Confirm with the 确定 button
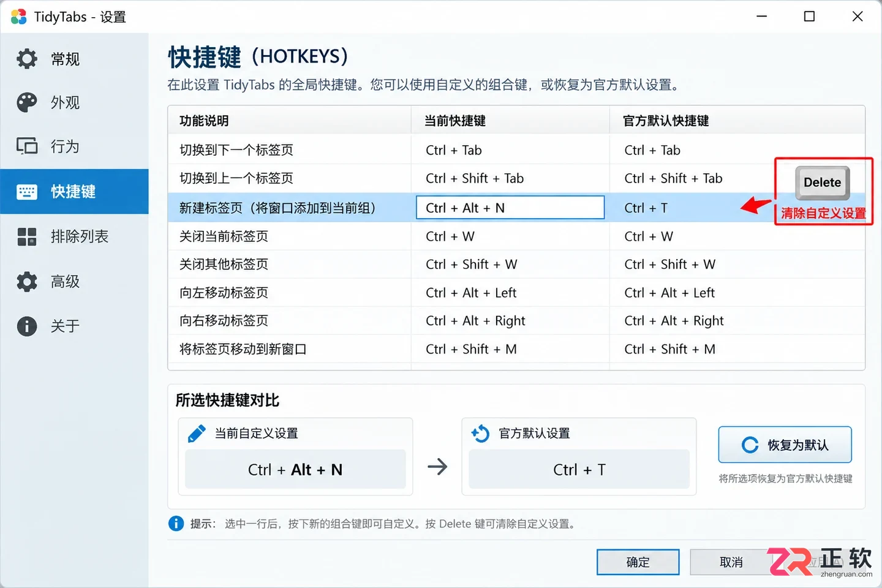The image size is (882, 588). coord(638,562)
